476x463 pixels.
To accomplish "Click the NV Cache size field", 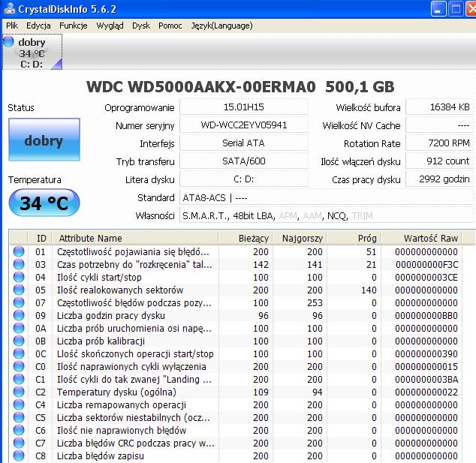I will tap(439, 125).
